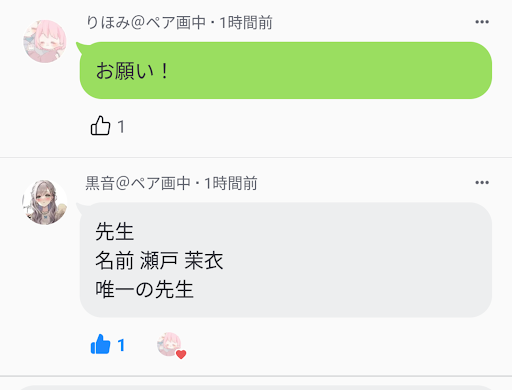The image size is (512, 390).
Task: Open the りほみ@ペア画中 username
Action: point(146,23)
